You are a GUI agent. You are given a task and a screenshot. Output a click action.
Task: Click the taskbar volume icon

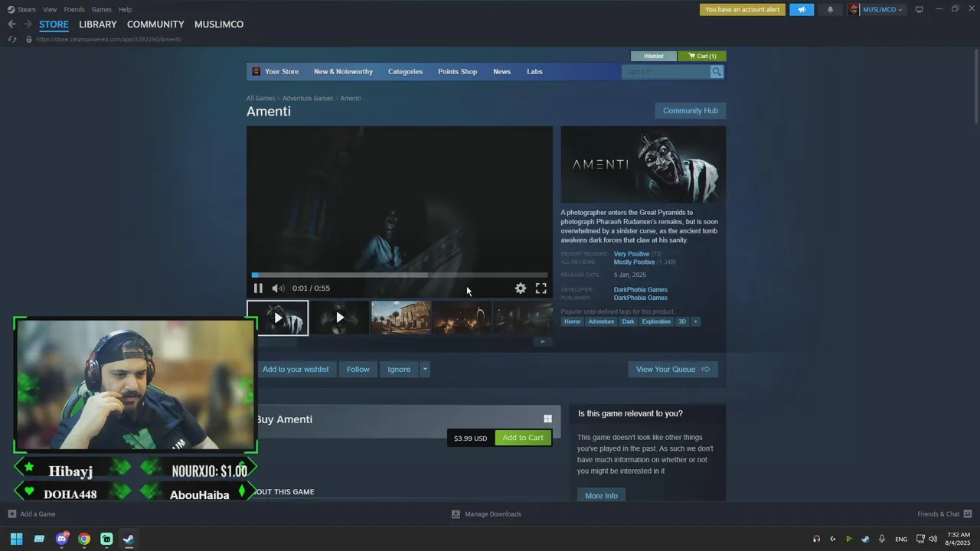[933, 539]
